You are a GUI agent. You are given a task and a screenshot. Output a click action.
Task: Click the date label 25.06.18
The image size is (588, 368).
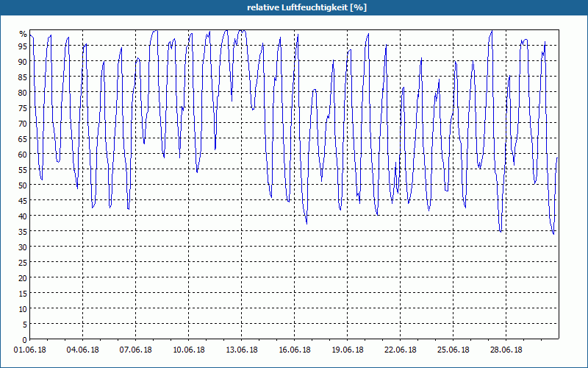pos(453,350)
